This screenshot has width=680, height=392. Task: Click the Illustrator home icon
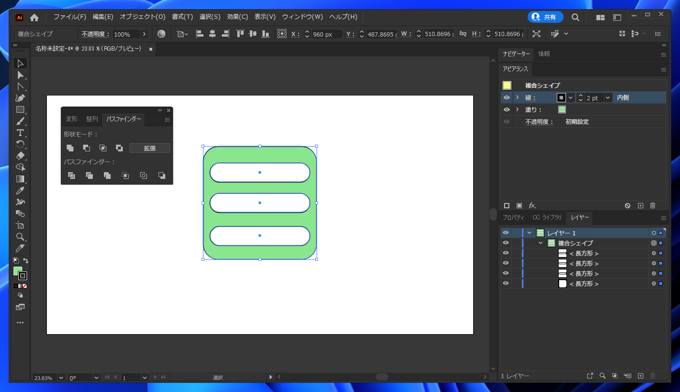[34, 17]
